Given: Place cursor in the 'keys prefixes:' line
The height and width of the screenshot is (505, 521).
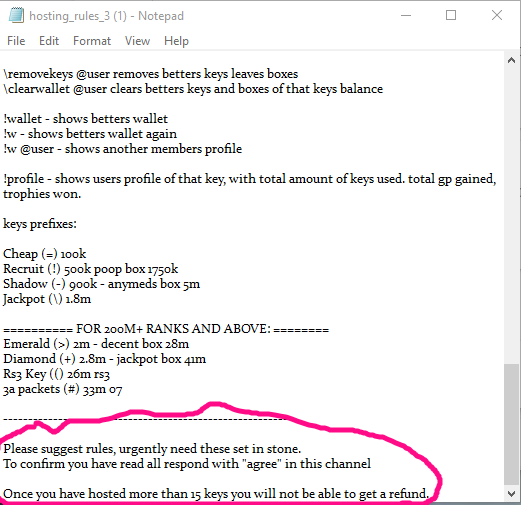Looking at the screenshot, I should pos(40,224).
